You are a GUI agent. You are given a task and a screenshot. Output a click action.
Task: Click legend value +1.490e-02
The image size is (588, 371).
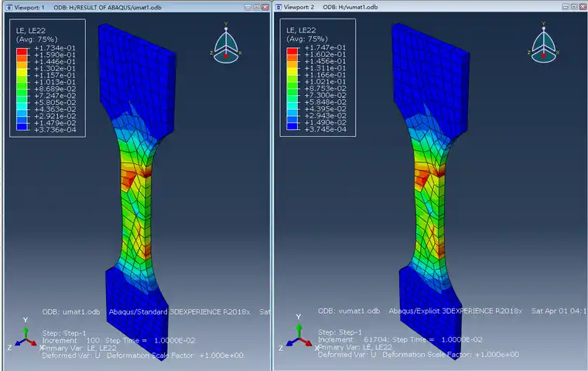[x=325, y=123]
